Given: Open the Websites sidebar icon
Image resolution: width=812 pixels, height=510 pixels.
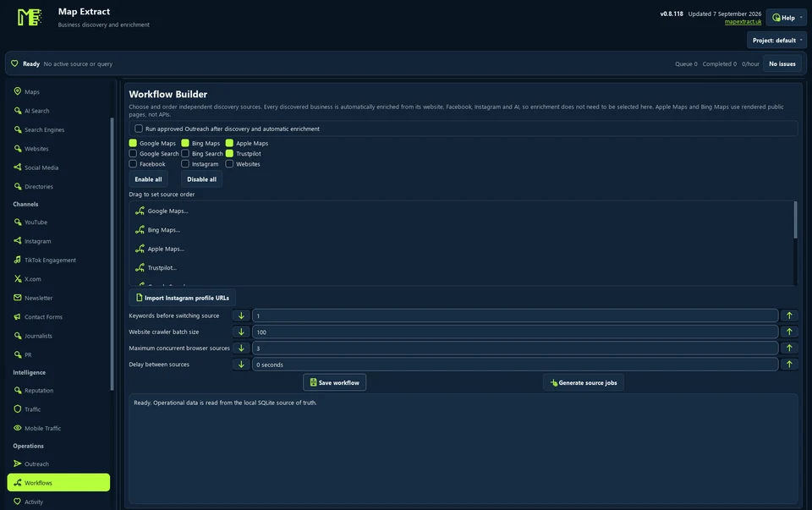Looking at the screenshot, I should pos(18,149).
